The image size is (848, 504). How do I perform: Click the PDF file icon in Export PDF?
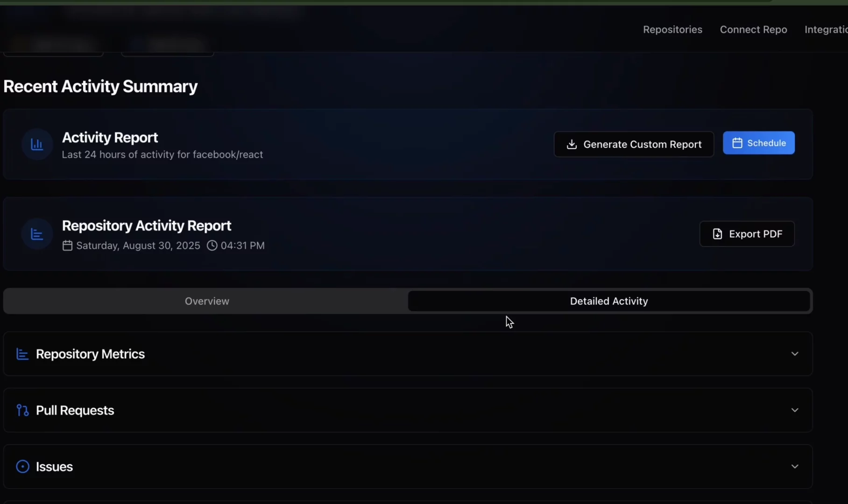[x=717, y=234]
